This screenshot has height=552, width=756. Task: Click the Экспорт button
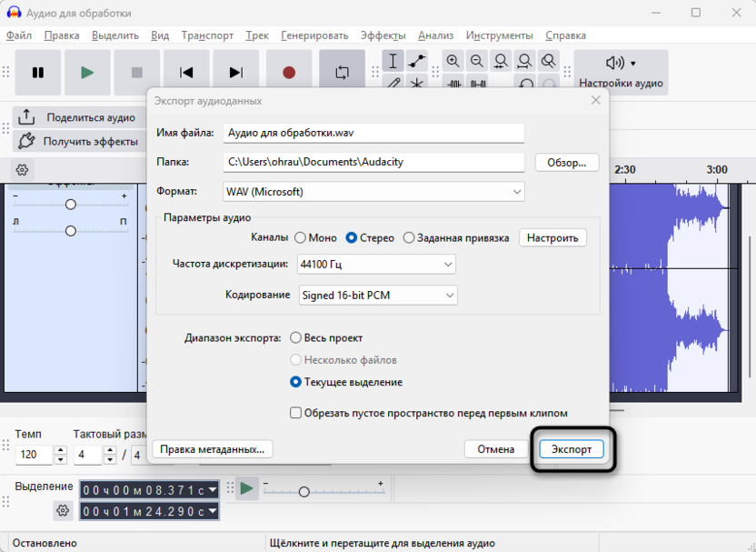(572, 449)
